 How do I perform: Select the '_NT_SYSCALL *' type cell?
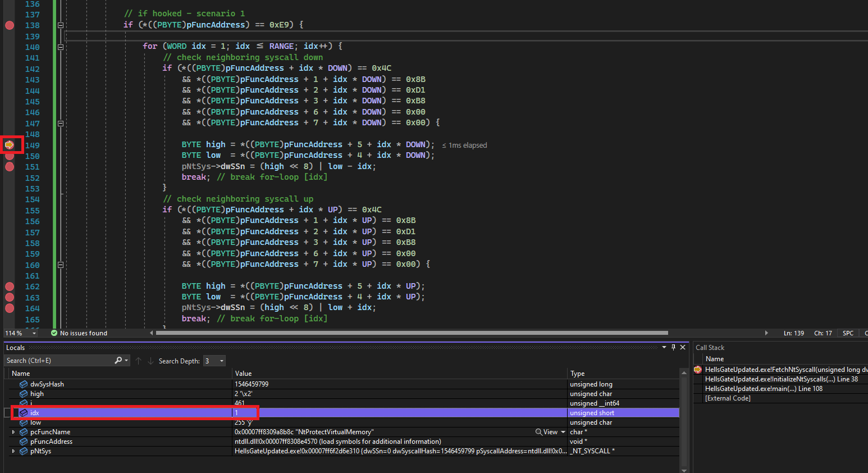(623, 451)
